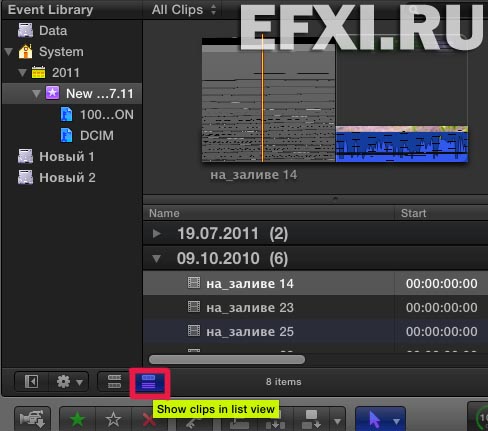Show clips in list view
488x431 pixels.
[149, 382]
